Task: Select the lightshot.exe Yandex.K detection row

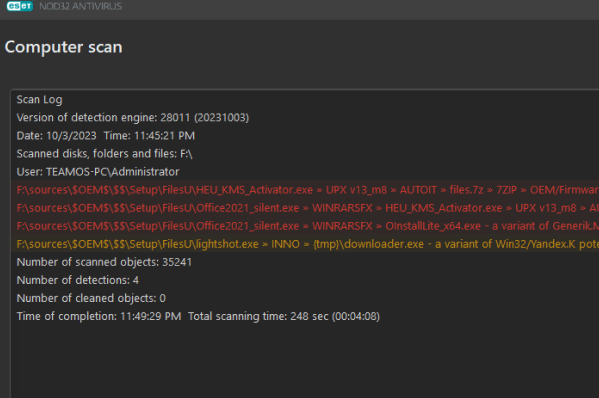Action: 305,244
